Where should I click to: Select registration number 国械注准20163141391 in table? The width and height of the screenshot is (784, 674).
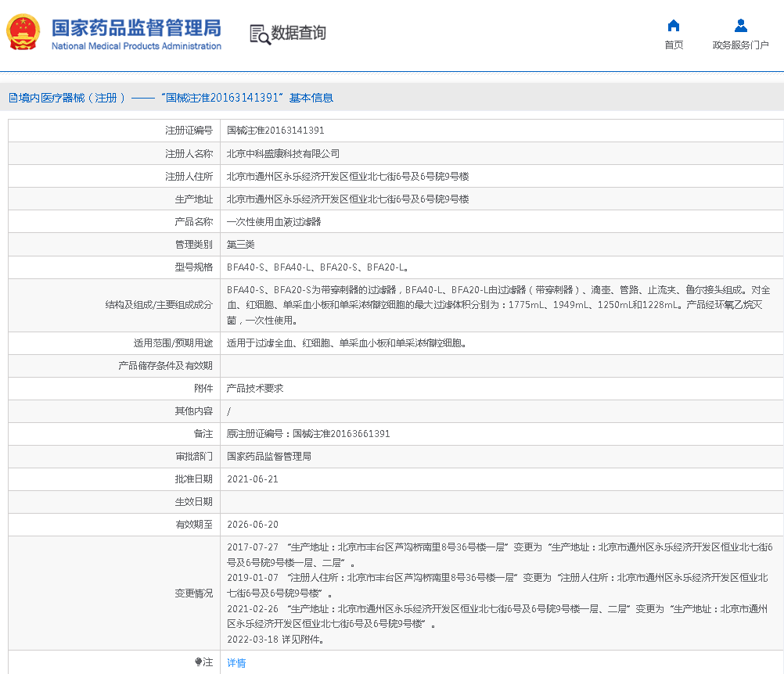click(x=275, y=131)
